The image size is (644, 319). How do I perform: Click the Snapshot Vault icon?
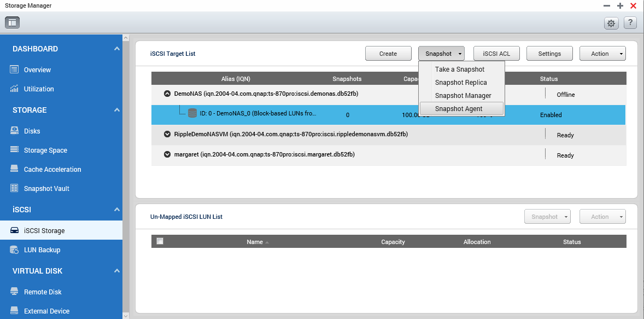(x=14, y=188)
